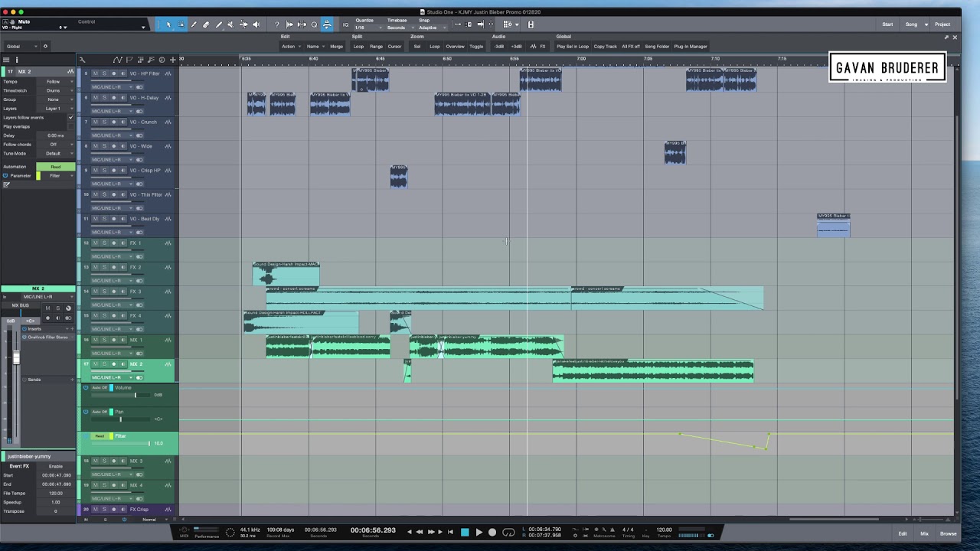This screenshot has width=980, height=551.
Task: Mute the FX 1 track
Action: 96,243
